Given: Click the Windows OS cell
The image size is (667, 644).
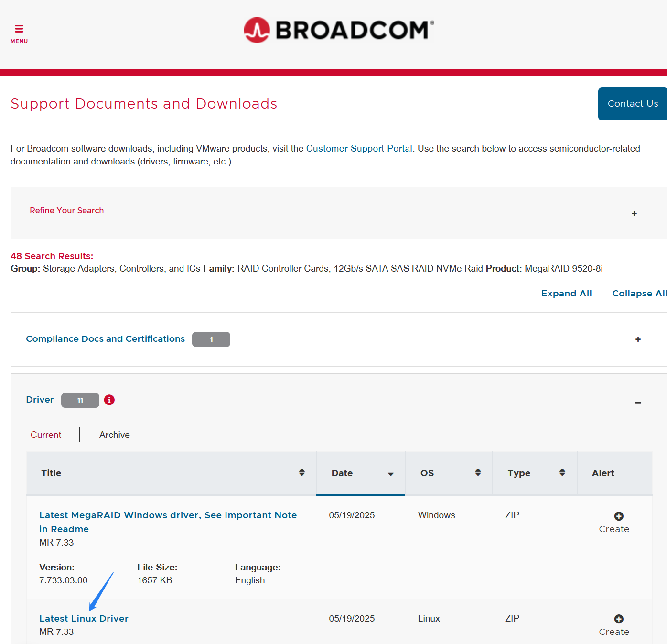Looking at the screenshot, I should pyautogui.click(x=437, y=515).
